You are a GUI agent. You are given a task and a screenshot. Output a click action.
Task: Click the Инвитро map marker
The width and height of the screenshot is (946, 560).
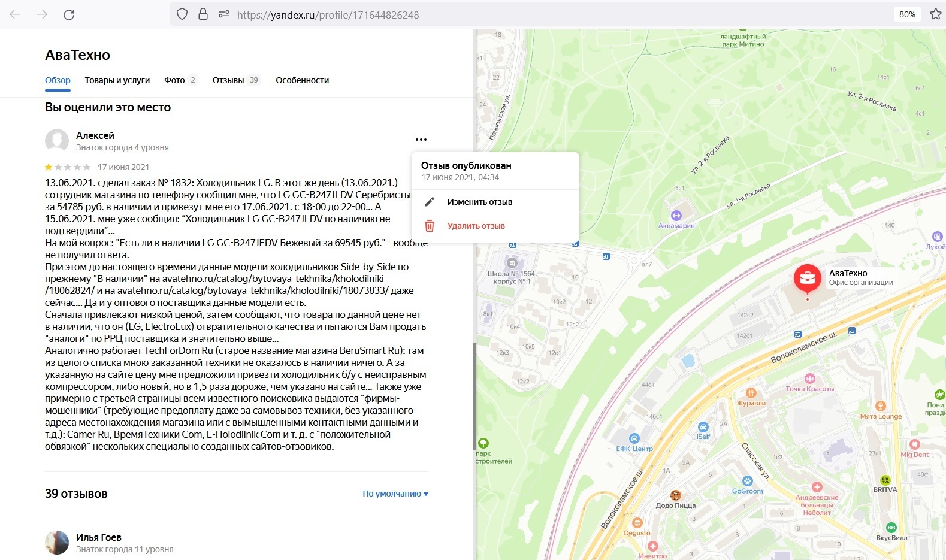pos(652,546)
